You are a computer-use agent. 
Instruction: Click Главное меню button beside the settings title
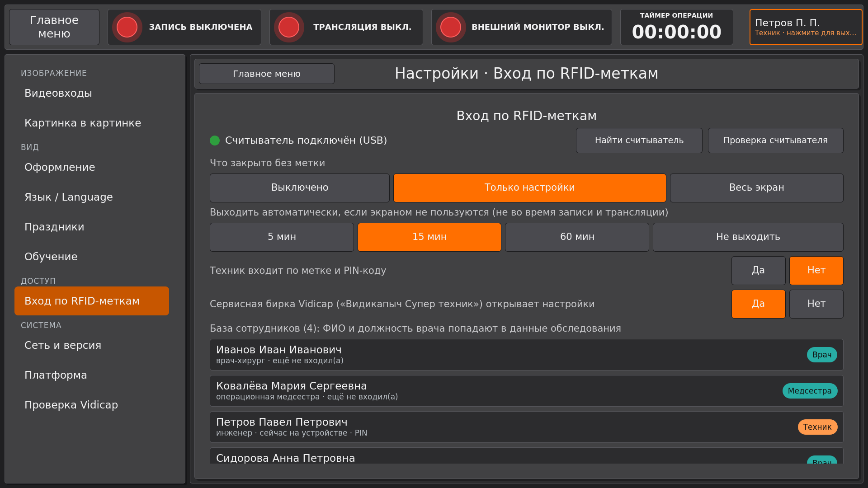(x=267, y=74)
